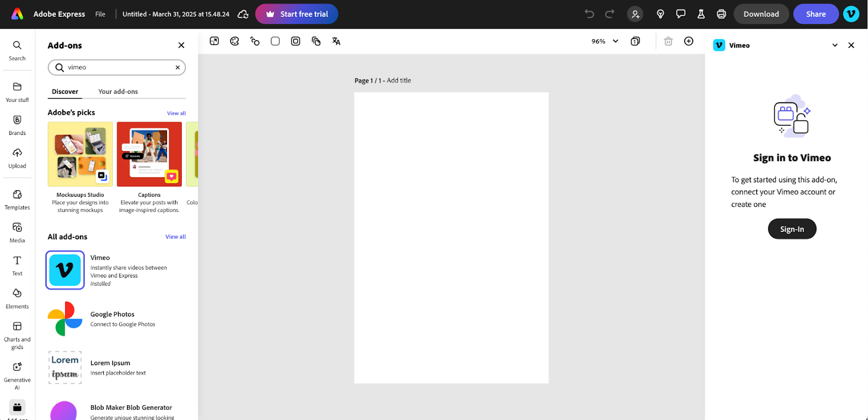Screen dimensions: 868x420
Task: Expand the 96% zoom dropdown
Action: [615, 41]
